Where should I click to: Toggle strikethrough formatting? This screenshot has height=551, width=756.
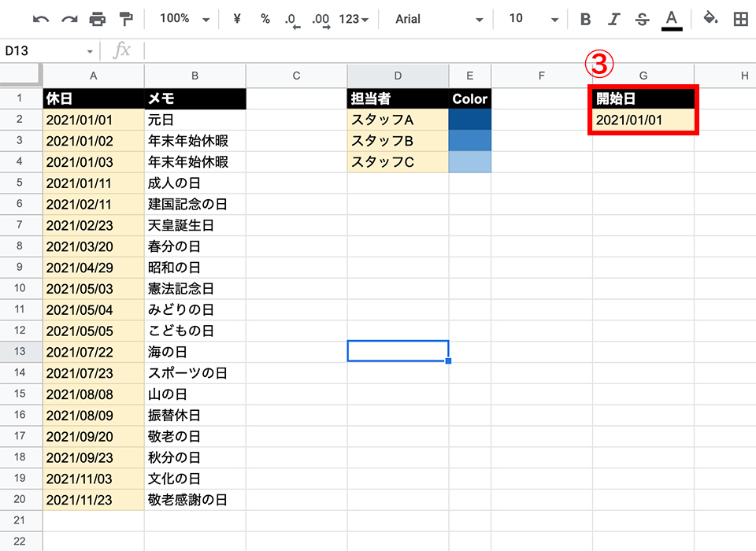tap(643, 19)
